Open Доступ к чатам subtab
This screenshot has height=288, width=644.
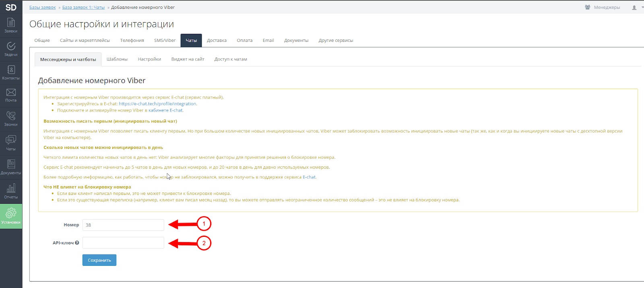tap(231, 59)
